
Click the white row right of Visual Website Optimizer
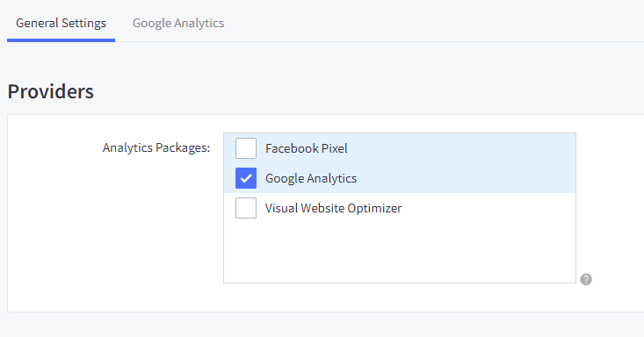click(488, 208)
